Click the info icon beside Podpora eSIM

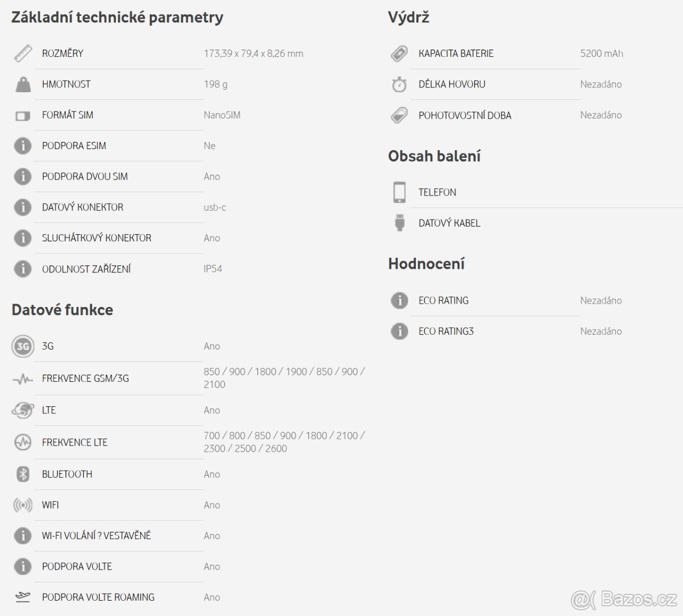pyautogui.click(x=23, y=146)
